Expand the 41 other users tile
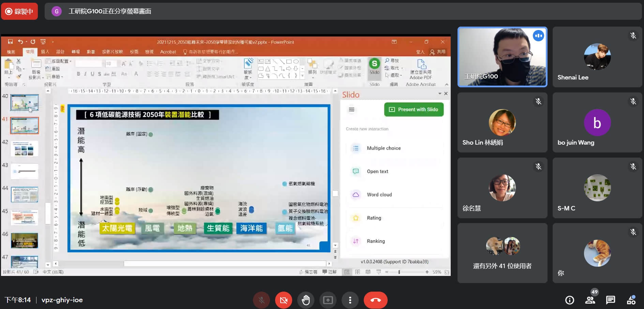The height and width of the screenshot is (309, 644). [502, 253]
